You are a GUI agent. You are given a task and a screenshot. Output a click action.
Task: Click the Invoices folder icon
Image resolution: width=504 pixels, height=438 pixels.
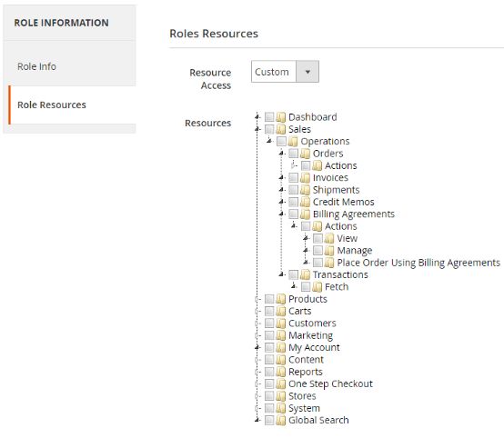pos(305,178)
